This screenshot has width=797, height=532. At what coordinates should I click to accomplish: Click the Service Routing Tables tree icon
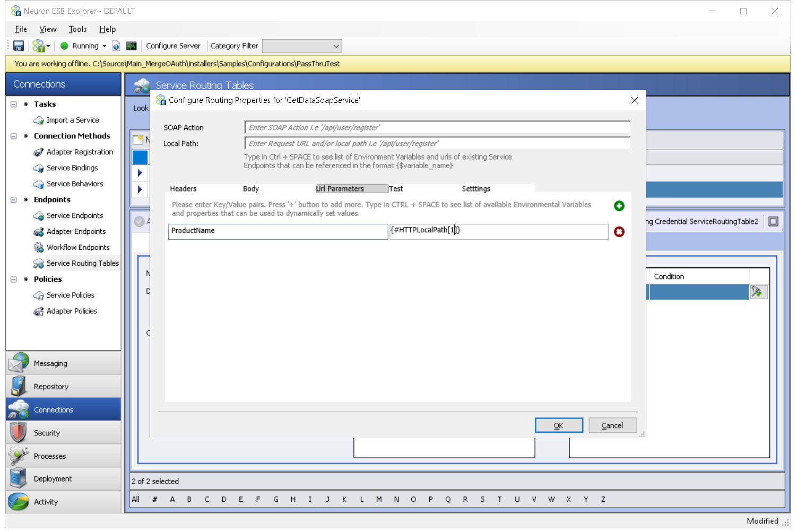coord(38,264)
